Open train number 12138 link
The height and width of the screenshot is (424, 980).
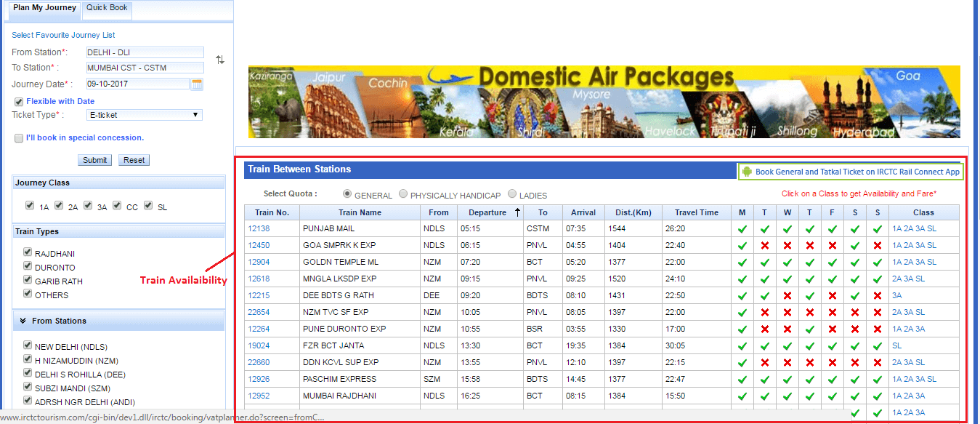point(259,229)
